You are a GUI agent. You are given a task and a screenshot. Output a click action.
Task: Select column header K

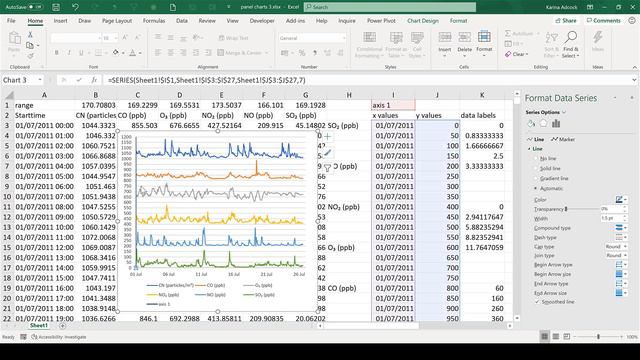[x=482, y=95]
